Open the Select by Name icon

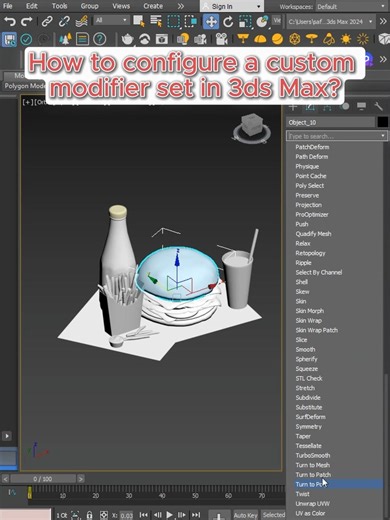point(156,21)
